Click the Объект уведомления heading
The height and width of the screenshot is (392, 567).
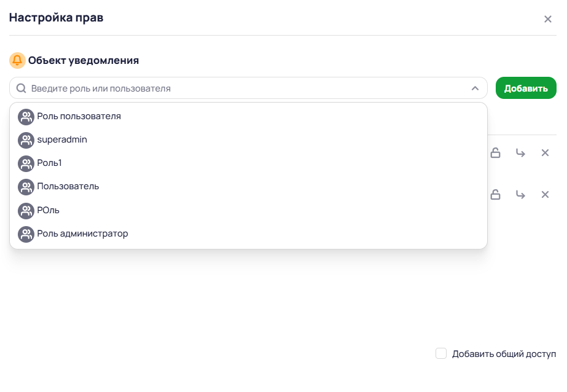(x=84, y=60)
